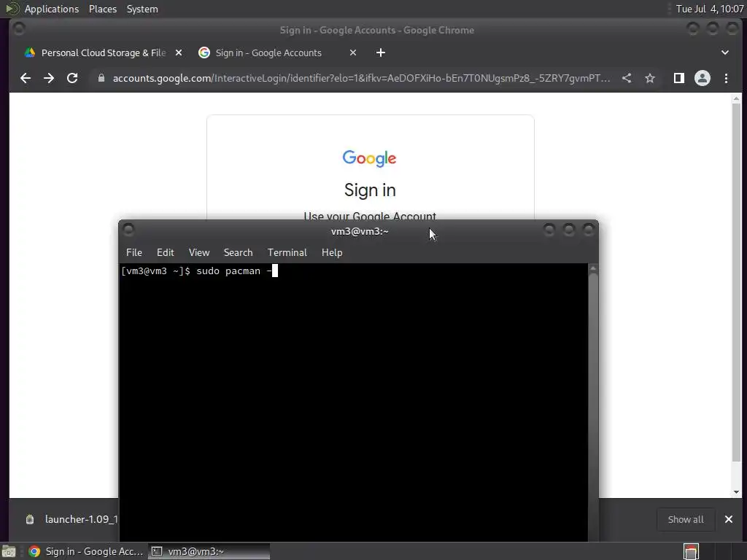Image resolution: width=747 pixels, height=560 pixels.
Task: Click the terminal window menu button at left
Action: tap(128, 230)
